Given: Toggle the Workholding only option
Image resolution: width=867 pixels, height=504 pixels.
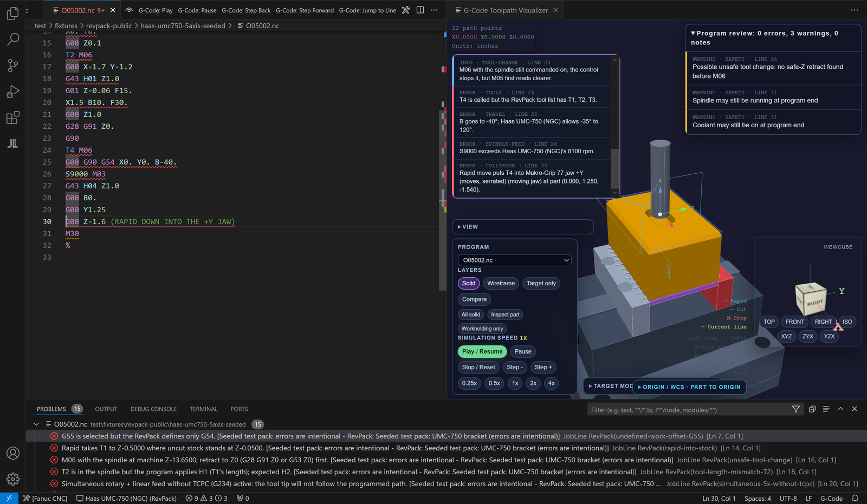Looking at the screenshot, I should tap(482, 329).
